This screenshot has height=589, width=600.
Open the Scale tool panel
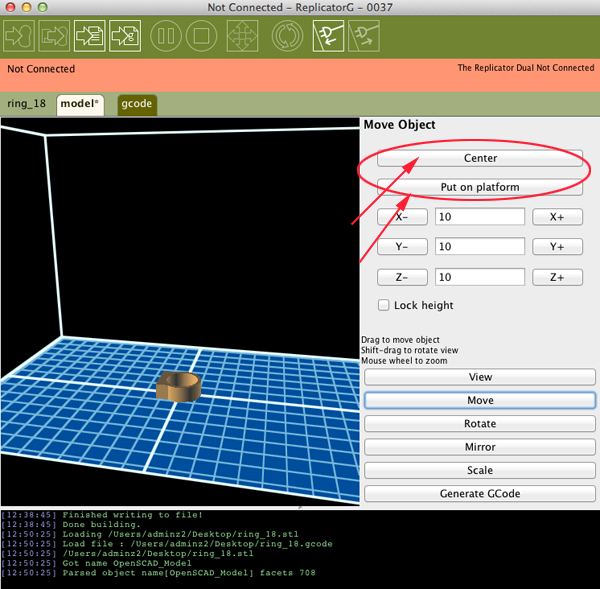(x=480, y=470)
